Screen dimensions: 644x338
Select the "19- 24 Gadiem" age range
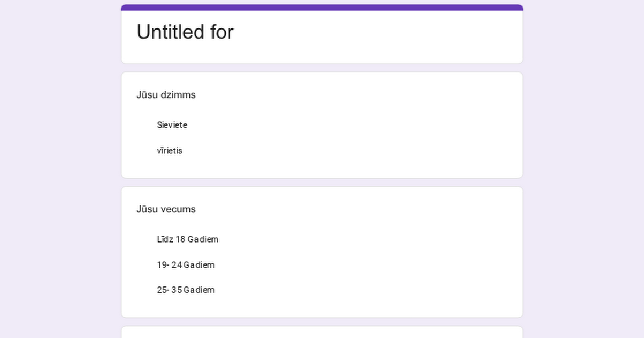[x=185, y=265]
